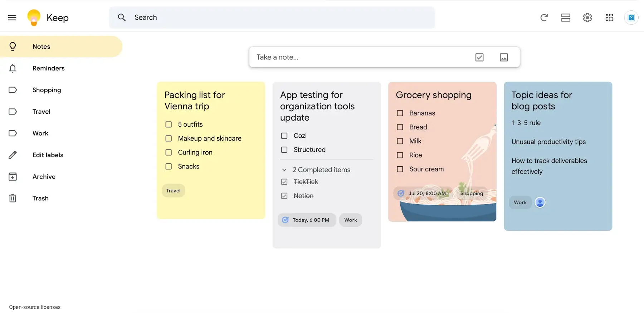Open the Open-source licenses link
The image size is (644, 313).
pos(35,307)
